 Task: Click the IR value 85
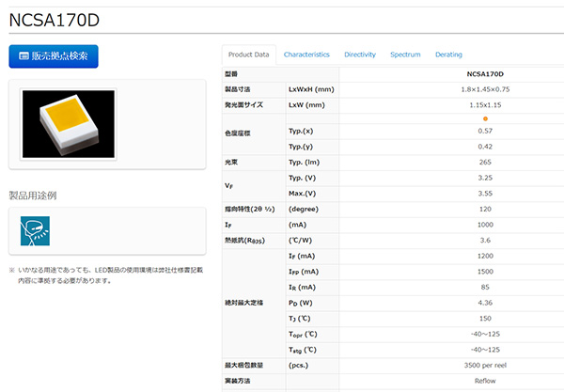(485, 288)
